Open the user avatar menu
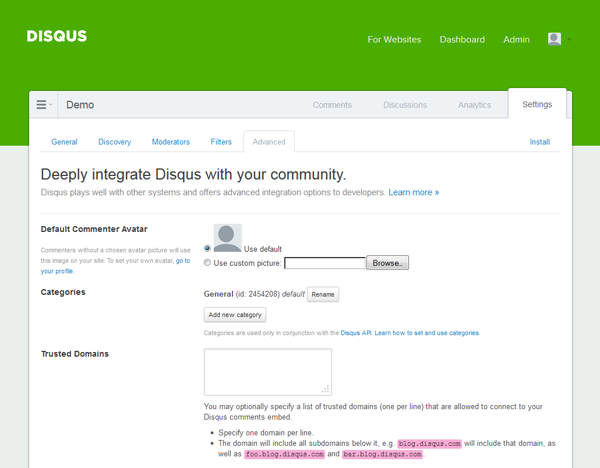Screen dimensions: 600x468 [x=554, y=39]
